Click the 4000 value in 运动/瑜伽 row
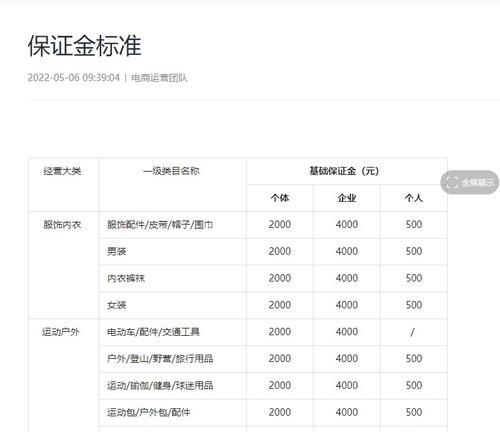 (347, 386)
